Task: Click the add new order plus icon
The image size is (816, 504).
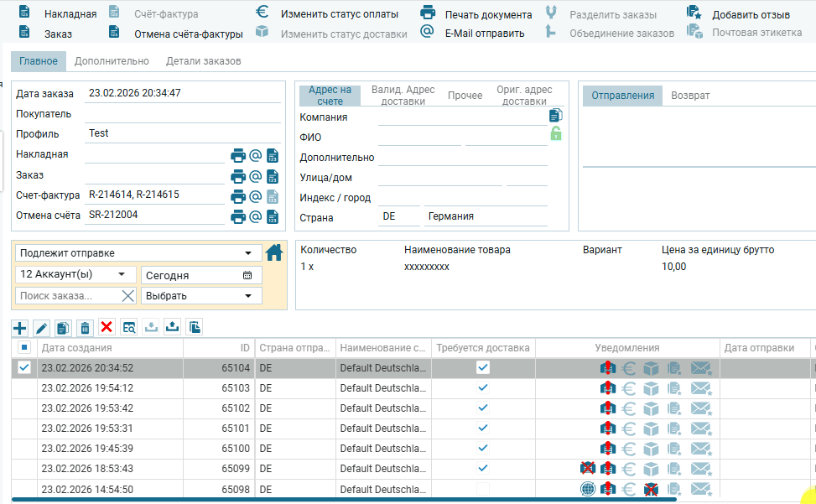Action: [20, 327]
